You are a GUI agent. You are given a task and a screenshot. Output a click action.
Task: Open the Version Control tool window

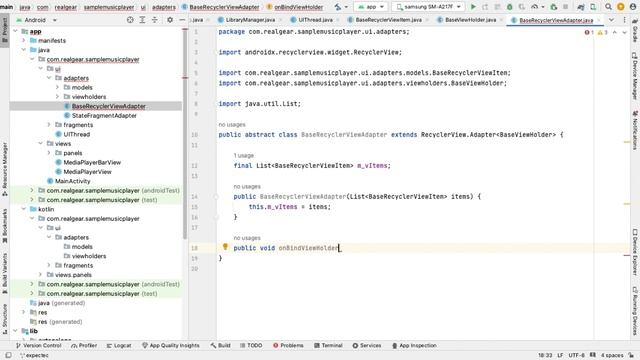click(38, 345)
